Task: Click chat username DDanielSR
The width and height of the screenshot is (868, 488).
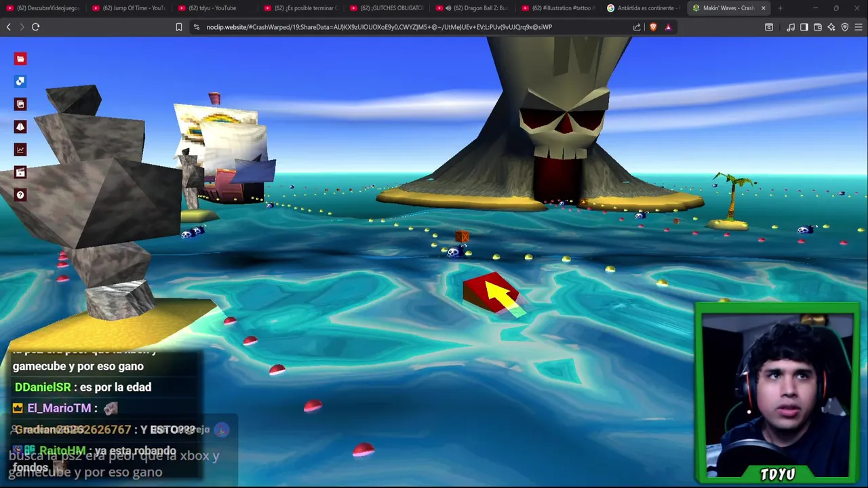Action: 43,387
